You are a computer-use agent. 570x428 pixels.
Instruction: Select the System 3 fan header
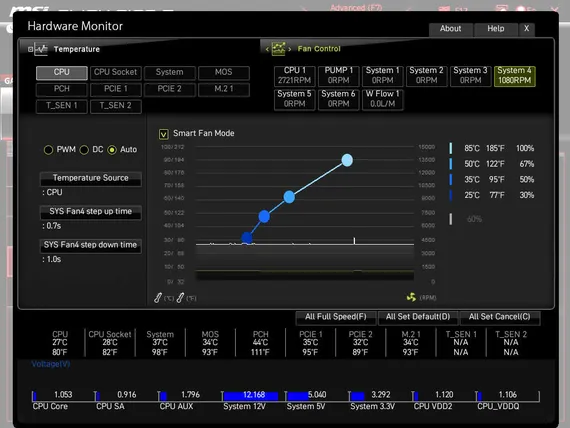coord(470,76)
